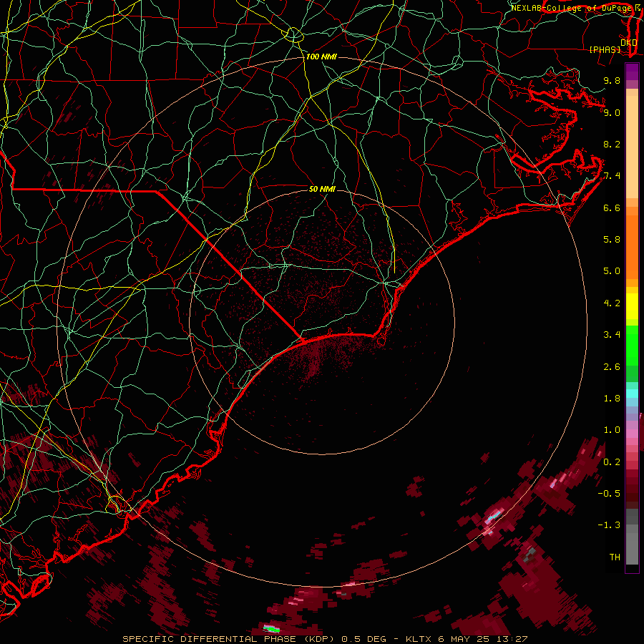Viewport: 644px width, 644px height.
Task: Click the small logo icon after DuPage
Action: pyautogui.click(x=638, y=7)
